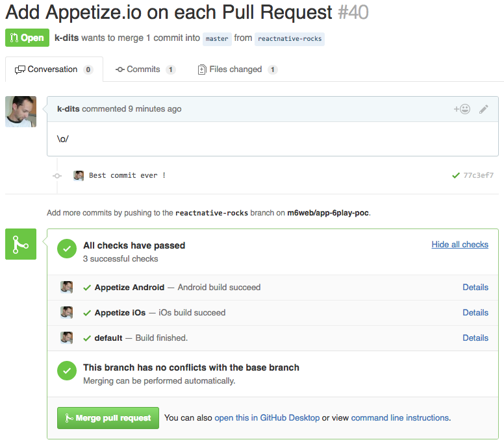Image resolution: width=504 pixels, height=444 pixels.
Task: Click the green merge icon beside checks box
Action: [x=21, y=244]
